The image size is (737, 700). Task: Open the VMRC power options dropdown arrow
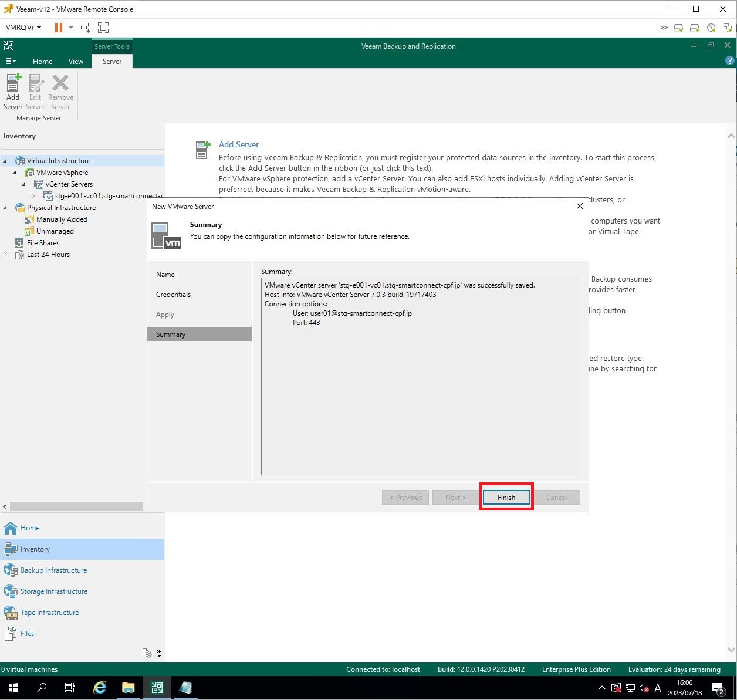(71, 28)
